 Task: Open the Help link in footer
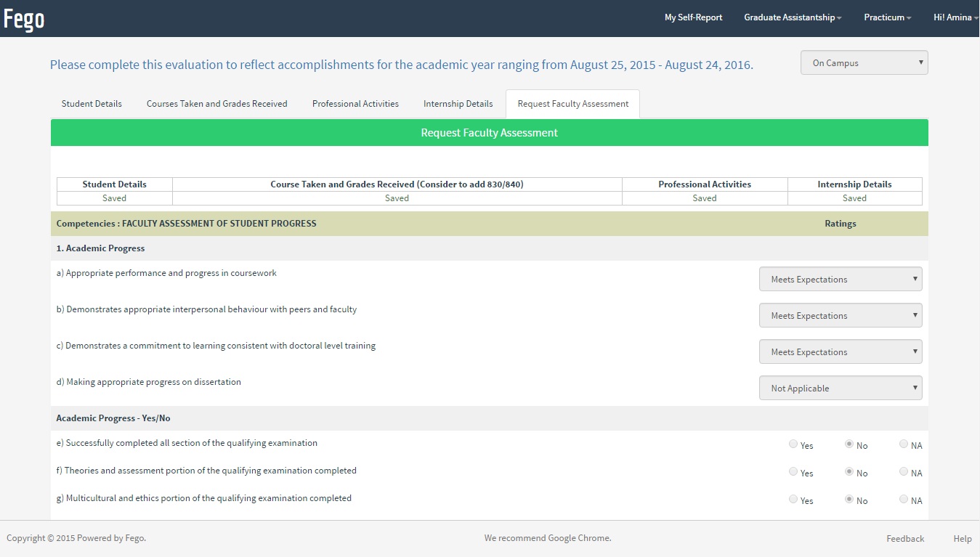[x=962, y=539]
